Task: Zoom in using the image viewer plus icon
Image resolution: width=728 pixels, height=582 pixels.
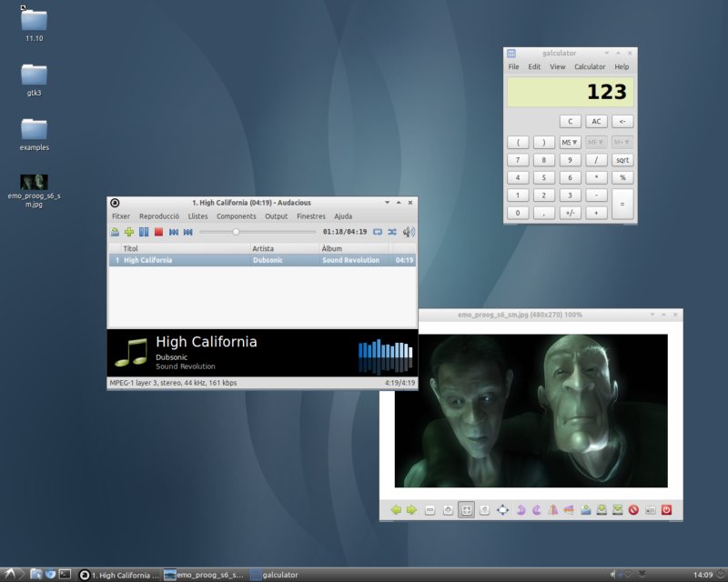Action: click(448, 510)
